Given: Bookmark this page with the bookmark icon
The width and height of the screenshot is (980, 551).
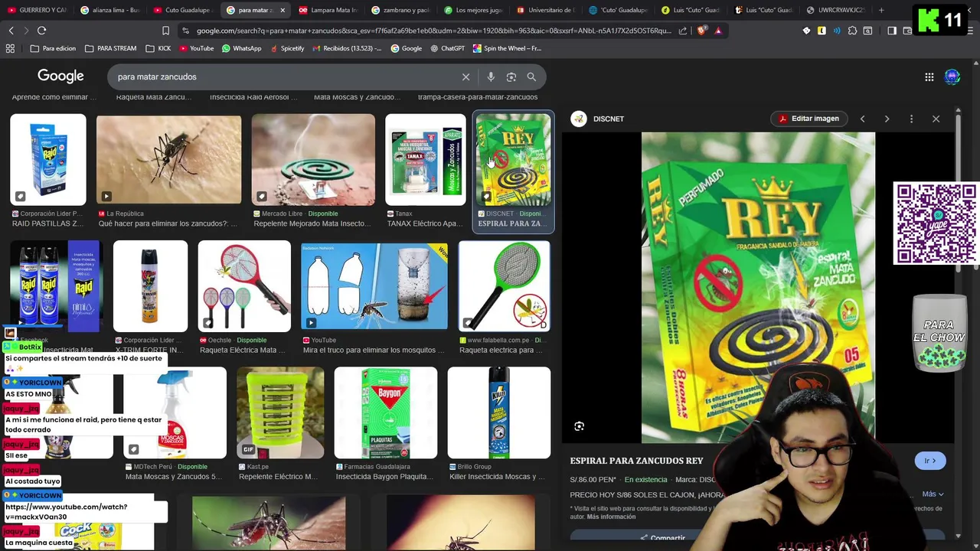Looking at the screenshot, I should [165, 31].
